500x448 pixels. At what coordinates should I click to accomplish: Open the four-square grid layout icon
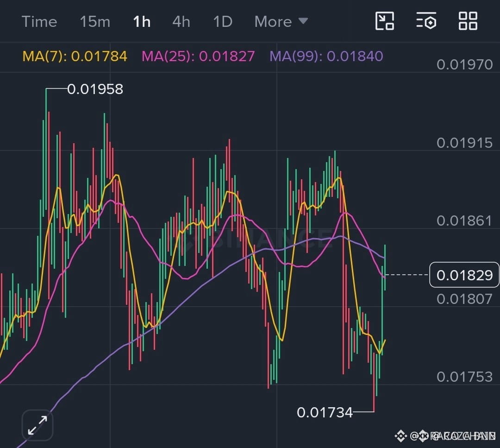coord(468,21)
